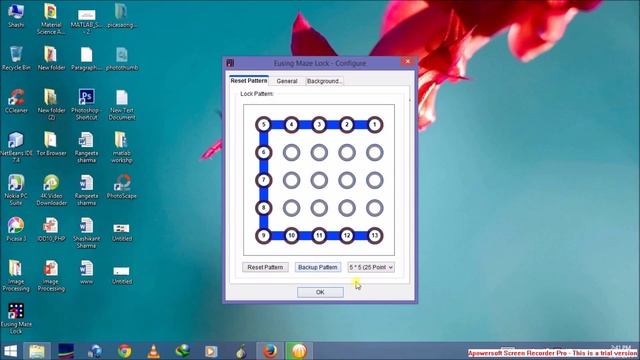This screenshot has width=640, height=360.
Task: Open the orange Apowersoft recorder taskbar icon
Action: tap(299, 351)
